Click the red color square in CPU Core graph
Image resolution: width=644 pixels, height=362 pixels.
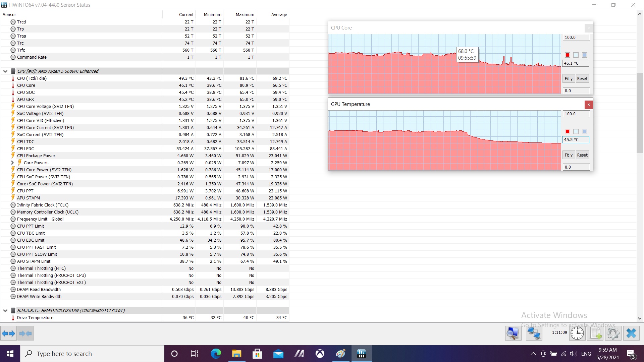coord(568,55)
